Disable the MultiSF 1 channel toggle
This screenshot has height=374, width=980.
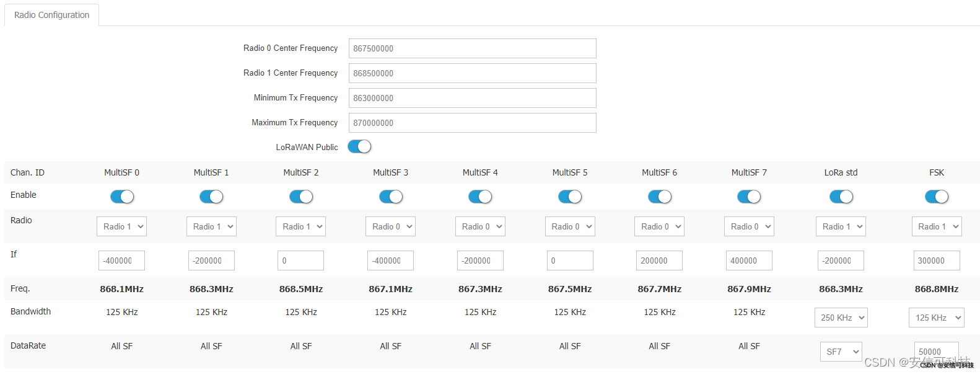(211, 197)
